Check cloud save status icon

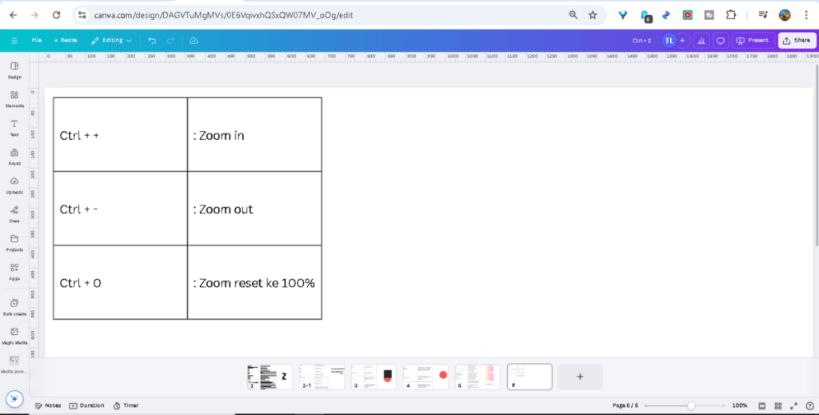(194, 41)
